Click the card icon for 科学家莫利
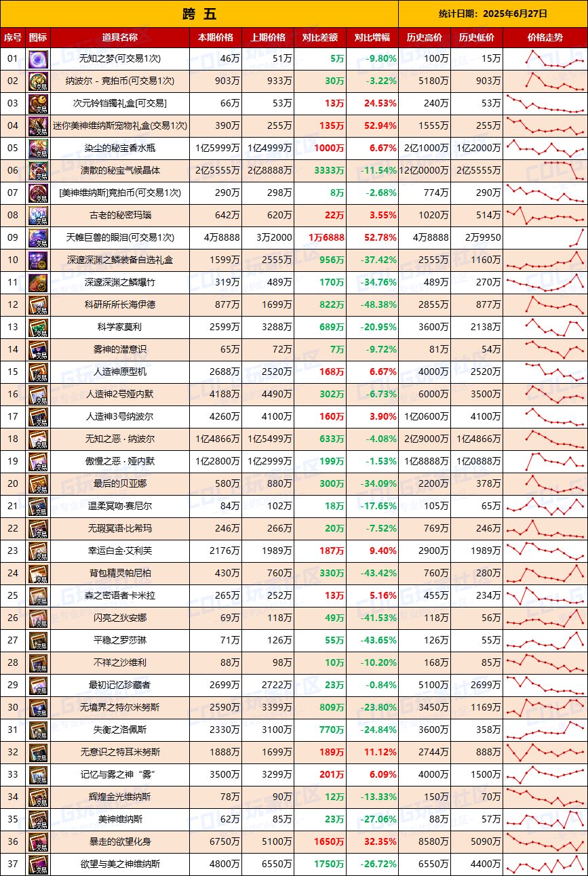Viewport: 588px width, 876px height. coord(38,327)
